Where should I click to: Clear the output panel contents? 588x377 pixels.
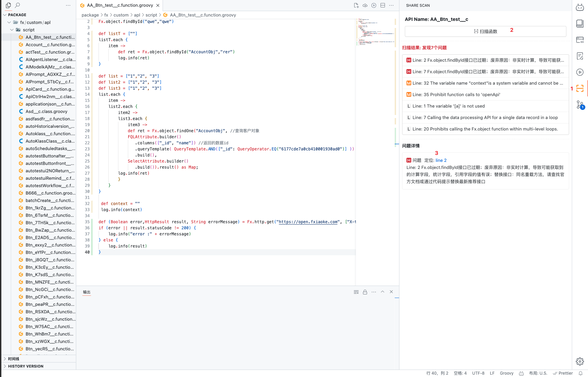pos(356,292)
